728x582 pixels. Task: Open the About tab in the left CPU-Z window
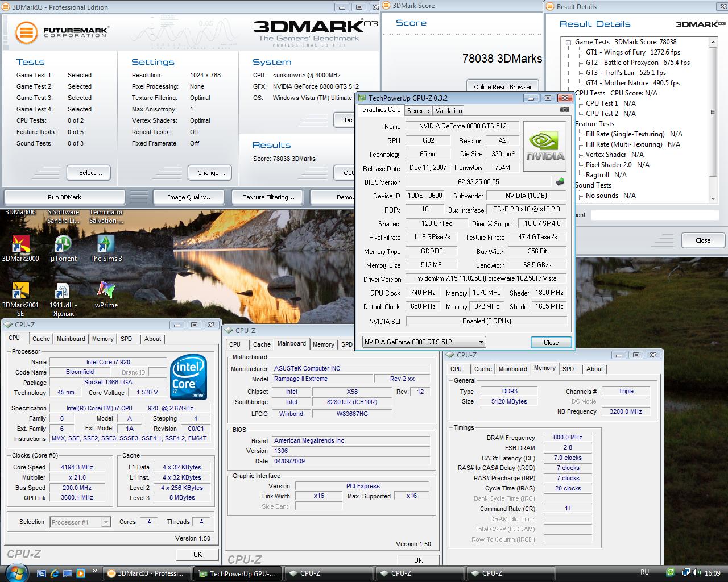pyautogui.click(x=152, y=339)
